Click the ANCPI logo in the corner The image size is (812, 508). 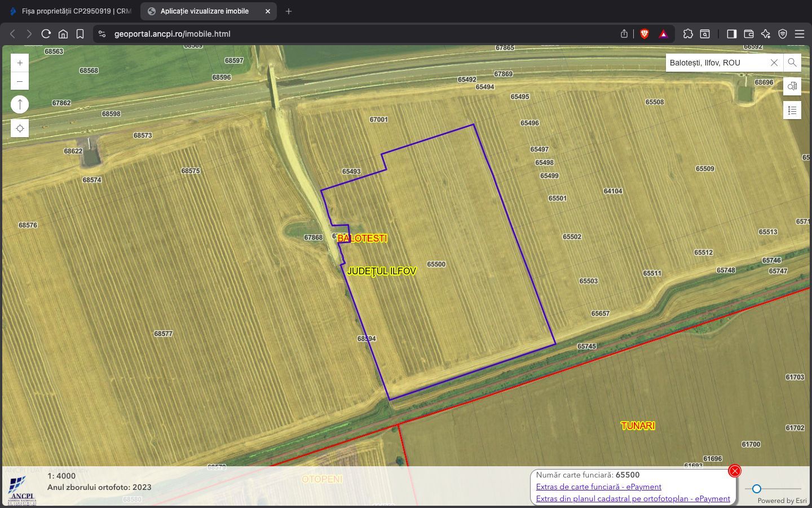[x=20, y=487]
